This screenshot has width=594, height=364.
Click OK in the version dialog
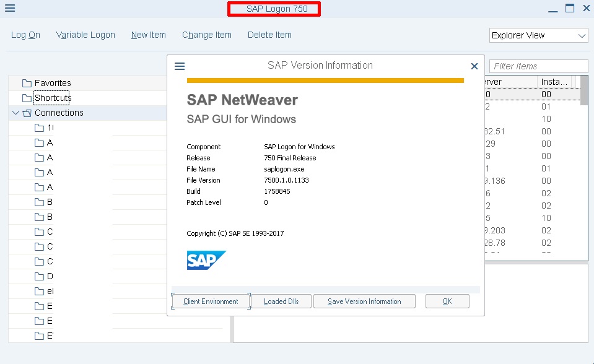click(x=447, y=301)
